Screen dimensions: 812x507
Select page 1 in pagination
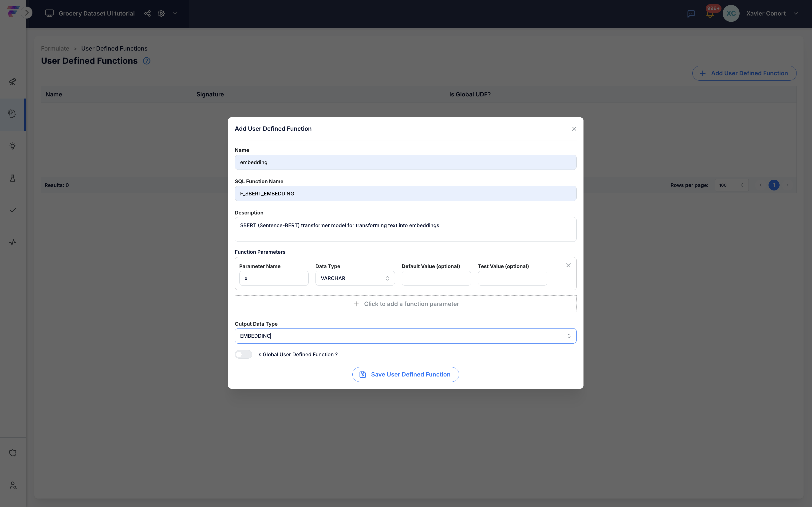[773, 185]
